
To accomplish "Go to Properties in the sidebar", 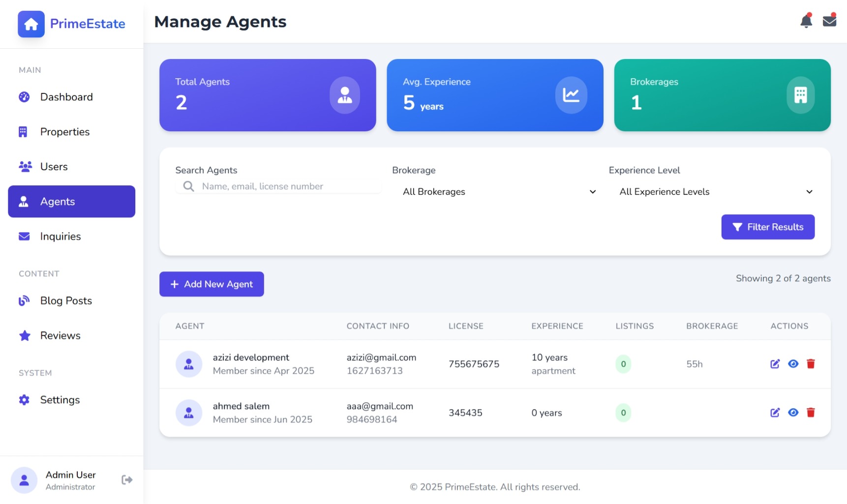I will tap(65, 132).
